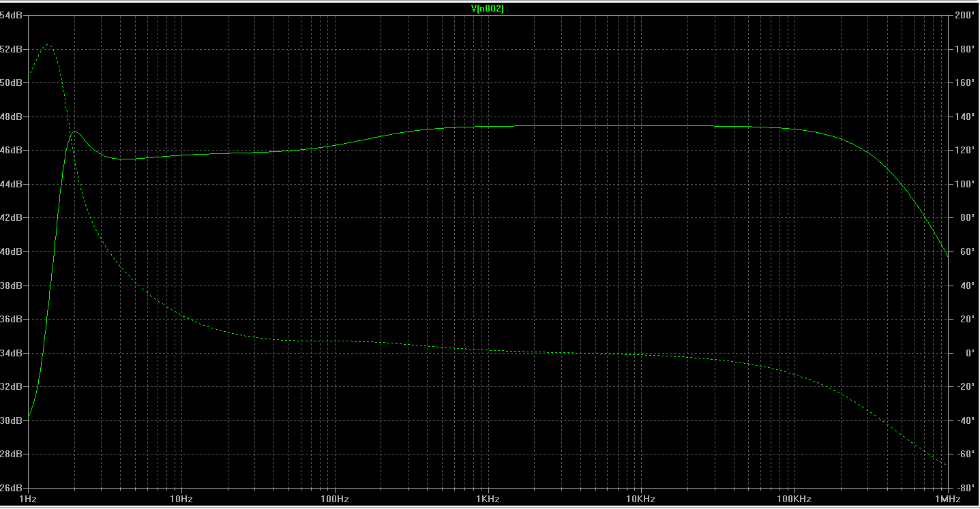Image resolution: width=980 pixels, height=509 pixels.
Task: Click the 40° phase axis label
Action: [x=966, y=286]
